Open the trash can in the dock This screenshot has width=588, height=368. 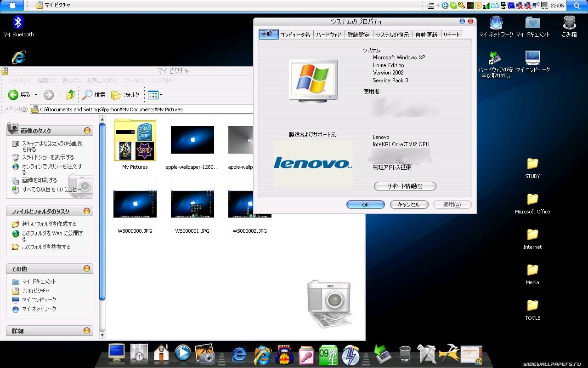[405, 354]
